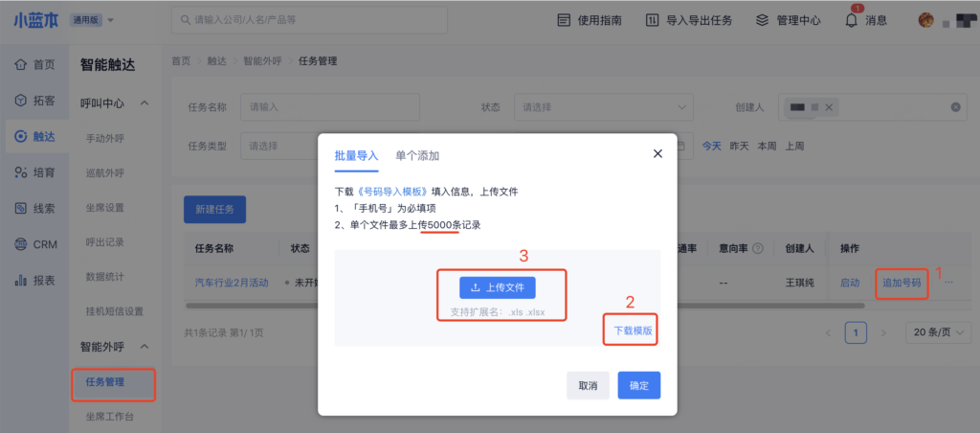Open the 20 条/页 page size dropdown

pos(937,332)
